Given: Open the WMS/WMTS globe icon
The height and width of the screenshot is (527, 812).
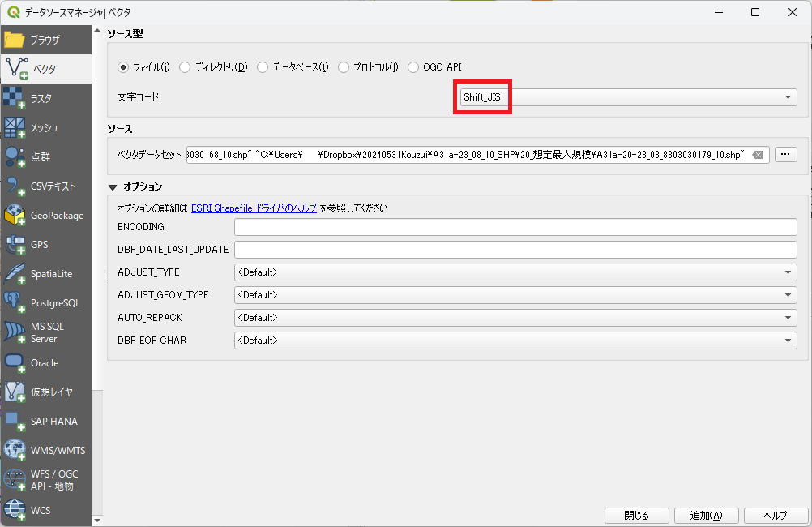Looking at the screenshot, I should [x=15, y=450].
